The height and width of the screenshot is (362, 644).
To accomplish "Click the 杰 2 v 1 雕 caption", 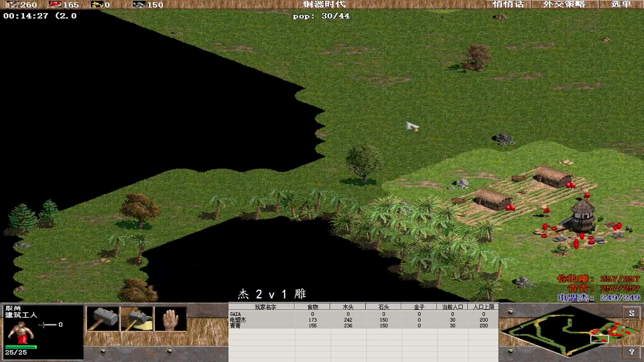I will click(272, 294).
